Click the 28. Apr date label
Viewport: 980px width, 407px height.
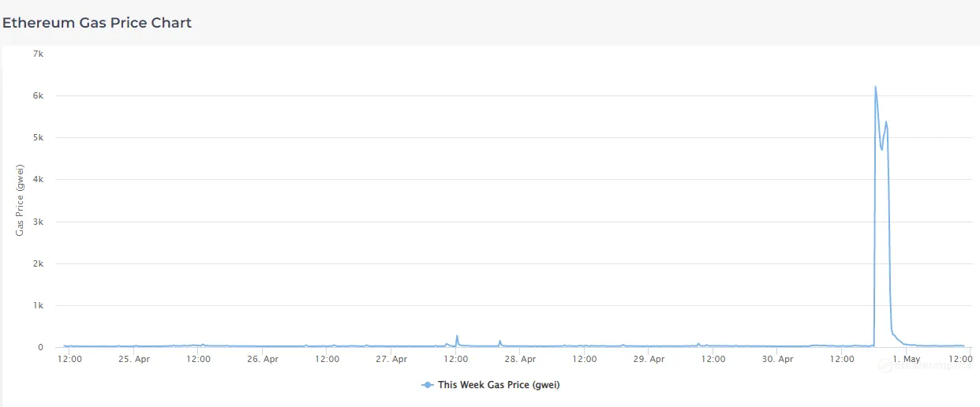(520, 359)
